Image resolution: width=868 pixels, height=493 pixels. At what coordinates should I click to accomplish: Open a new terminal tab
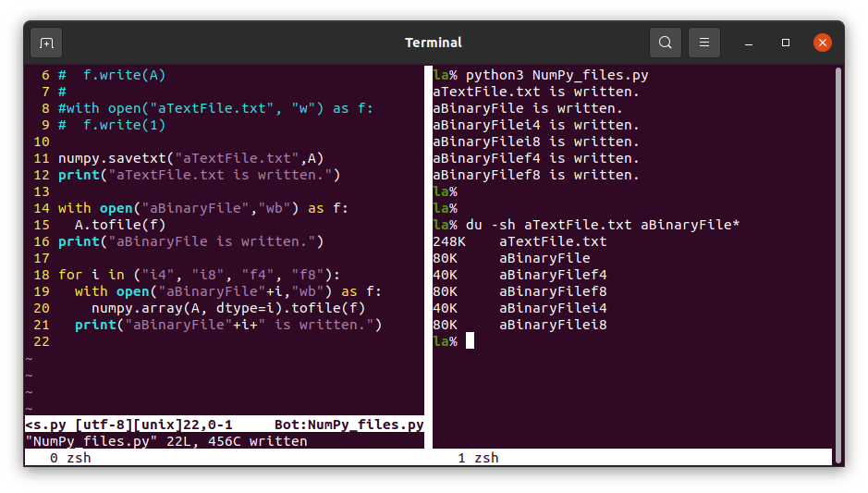pyautogui.click(x=46, y=43)
